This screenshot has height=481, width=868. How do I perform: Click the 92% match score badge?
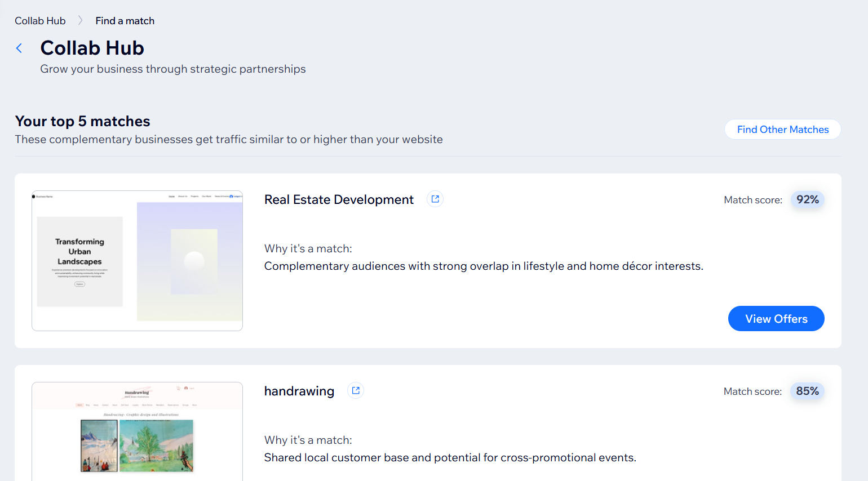pos(808,200)
